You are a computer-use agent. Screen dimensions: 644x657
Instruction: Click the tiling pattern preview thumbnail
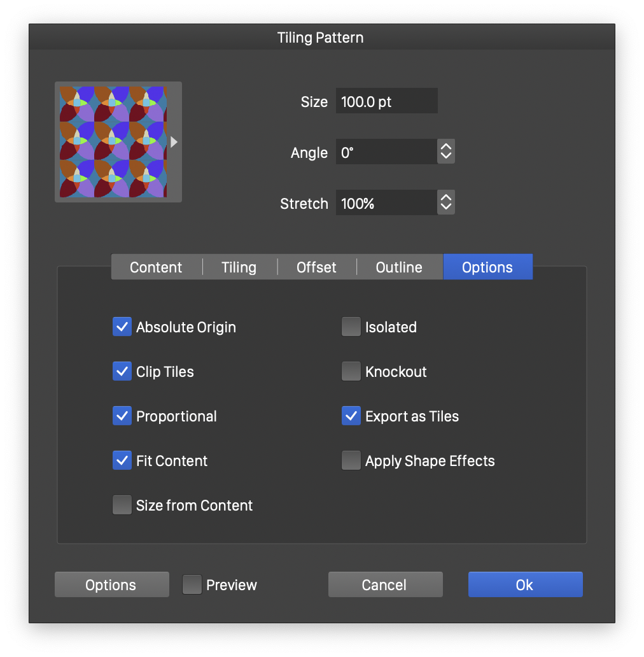point(113,142)
